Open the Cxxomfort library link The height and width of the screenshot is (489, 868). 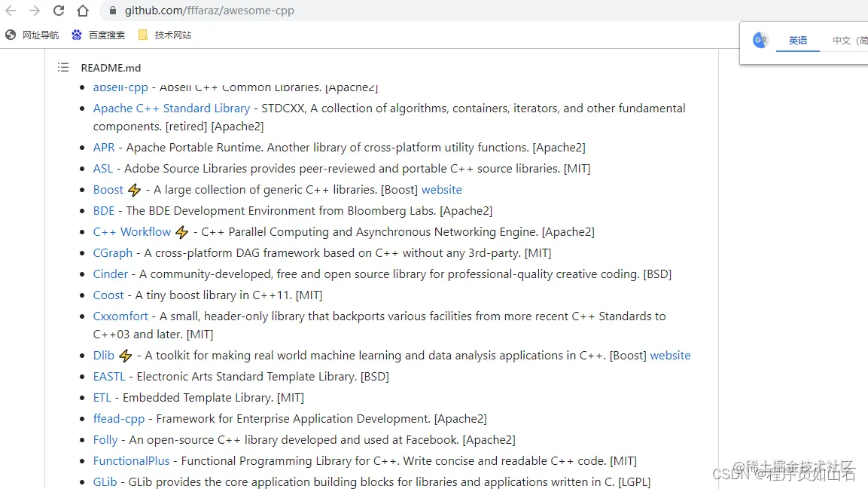[x=120, y=316]
